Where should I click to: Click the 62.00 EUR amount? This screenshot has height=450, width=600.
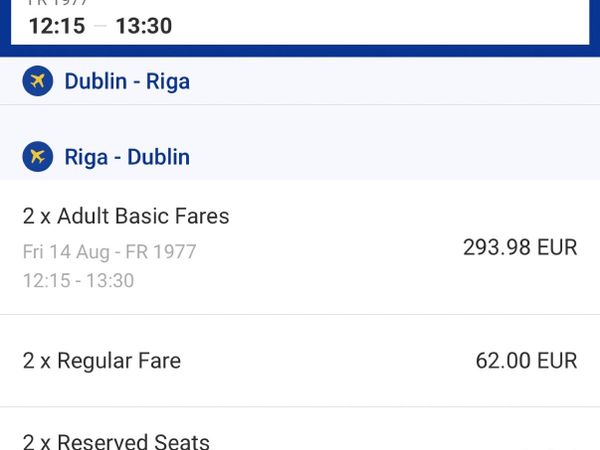526,360
